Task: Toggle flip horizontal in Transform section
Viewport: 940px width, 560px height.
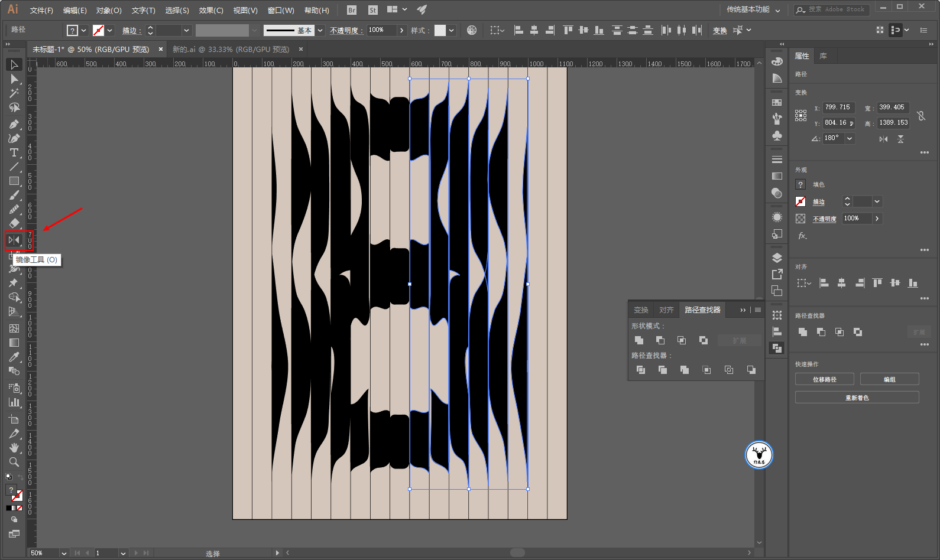Action: point(883,139)
